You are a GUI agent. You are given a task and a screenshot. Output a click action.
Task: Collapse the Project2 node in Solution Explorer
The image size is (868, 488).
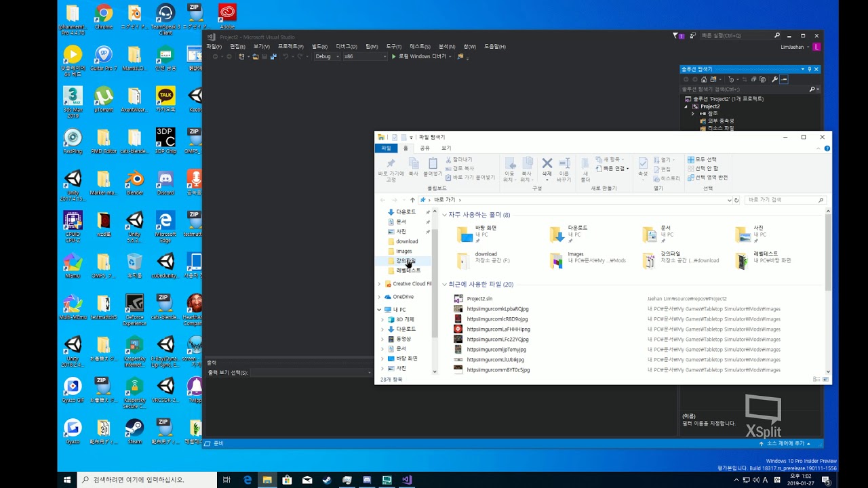coord(686,106)
